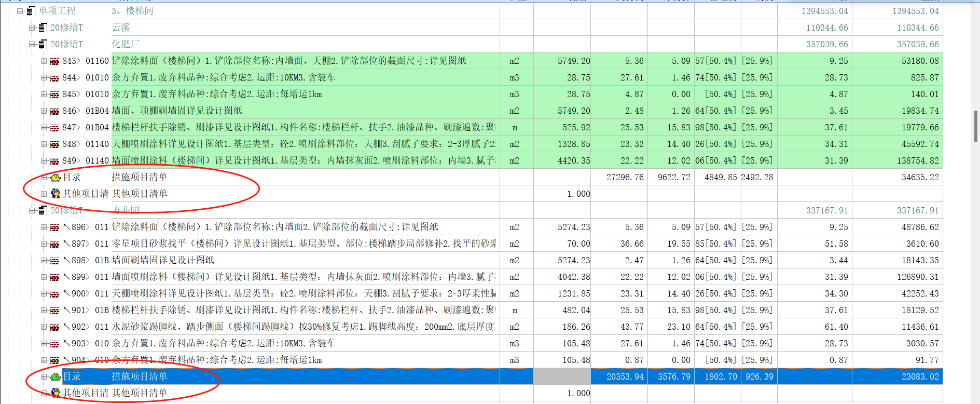The height and width of the screenshot is (404, 980).
Task: Click the brick icon of row 901
Action: (54, 311)
